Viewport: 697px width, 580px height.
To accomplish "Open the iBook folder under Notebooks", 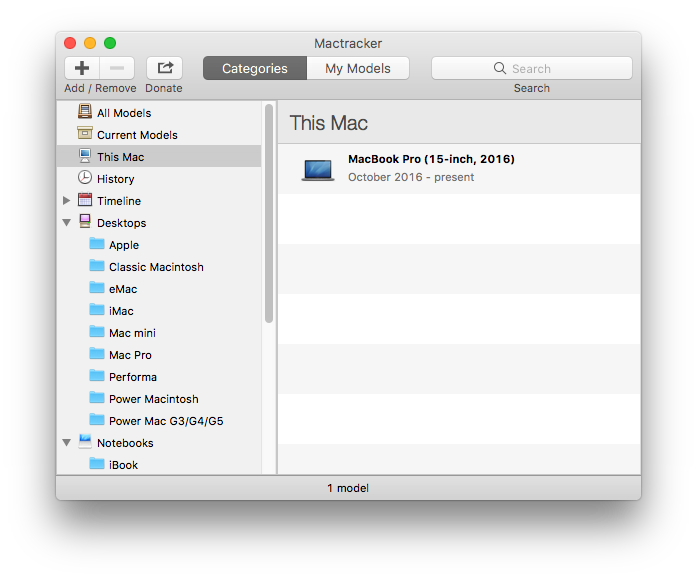I will [x=123, y=465].
